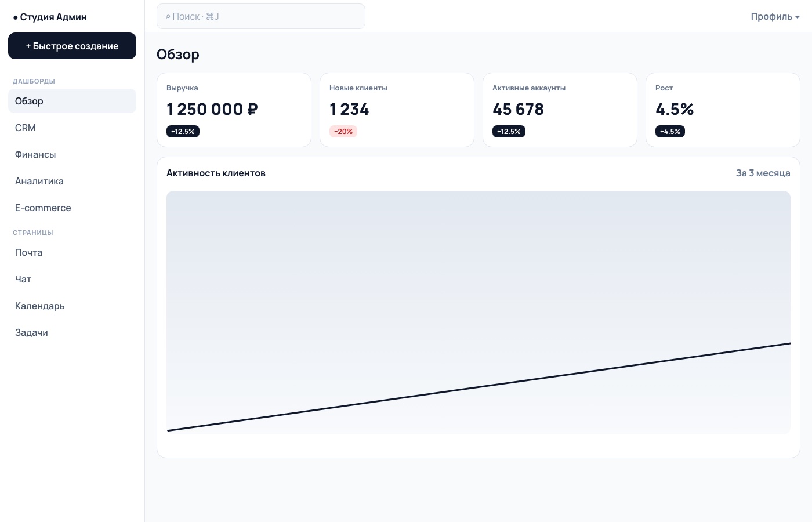Click the Быстрое создание button
This screenshot has width=812, height=522.
click(x=72, y=46)
